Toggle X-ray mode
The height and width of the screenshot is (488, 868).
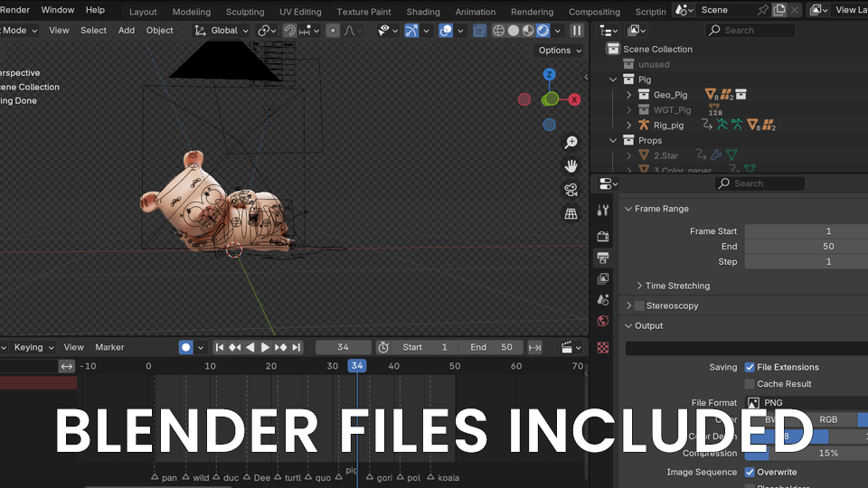click(479, 31)
